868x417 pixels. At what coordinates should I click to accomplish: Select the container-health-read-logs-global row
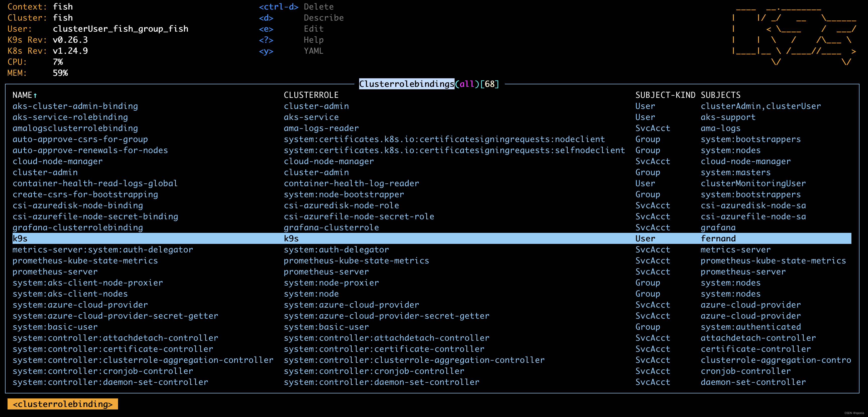coord(432,183)
